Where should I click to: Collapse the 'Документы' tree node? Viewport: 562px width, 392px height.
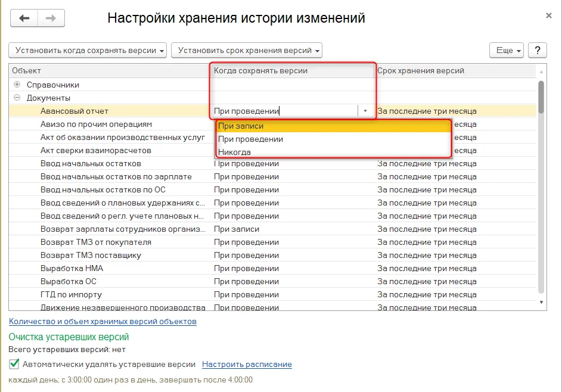click(17, 98)
